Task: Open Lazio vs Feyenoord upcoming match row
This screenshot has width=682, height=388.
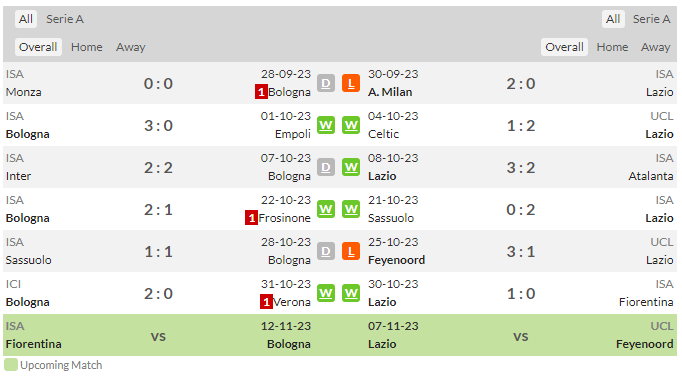Action: pyautogui.click(x=520, y=335)
